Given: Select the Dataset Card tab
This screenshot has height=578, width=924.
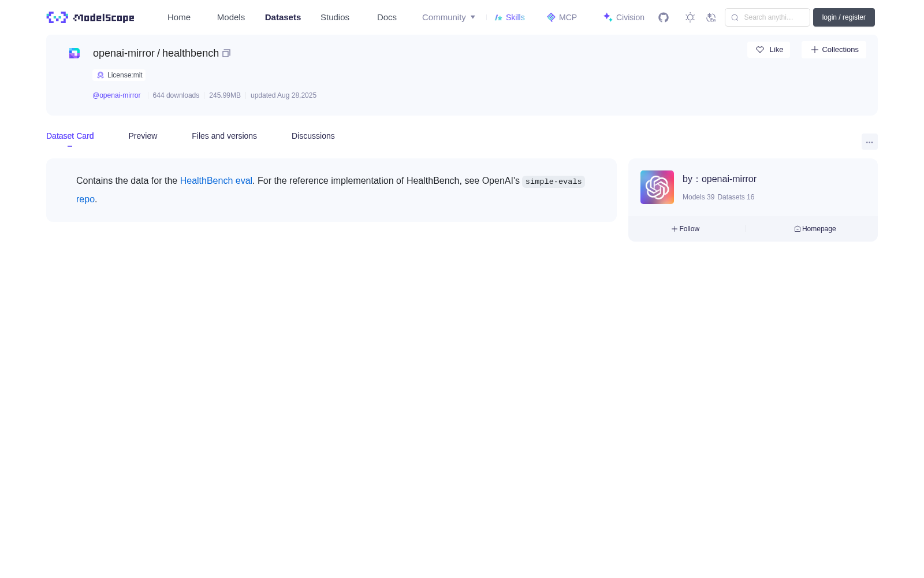Looking at the screenshot, I should click(x=70, y=136).
